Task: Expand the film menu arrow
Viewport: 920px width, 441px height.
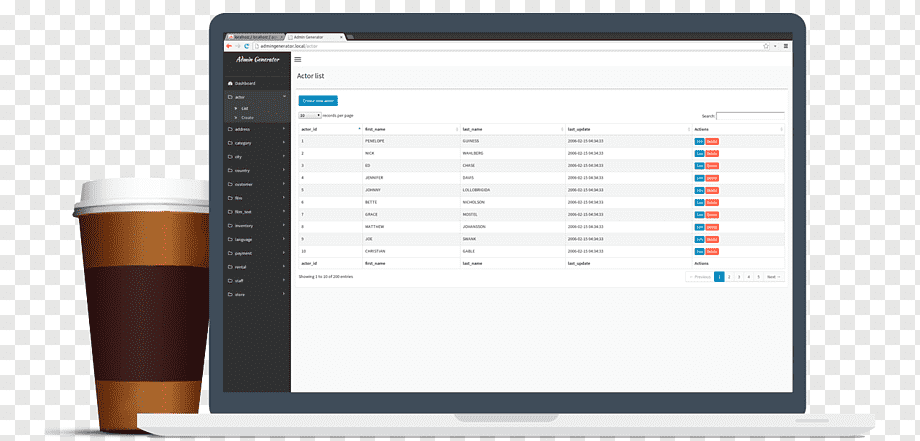Action: [x=284, y=198]
